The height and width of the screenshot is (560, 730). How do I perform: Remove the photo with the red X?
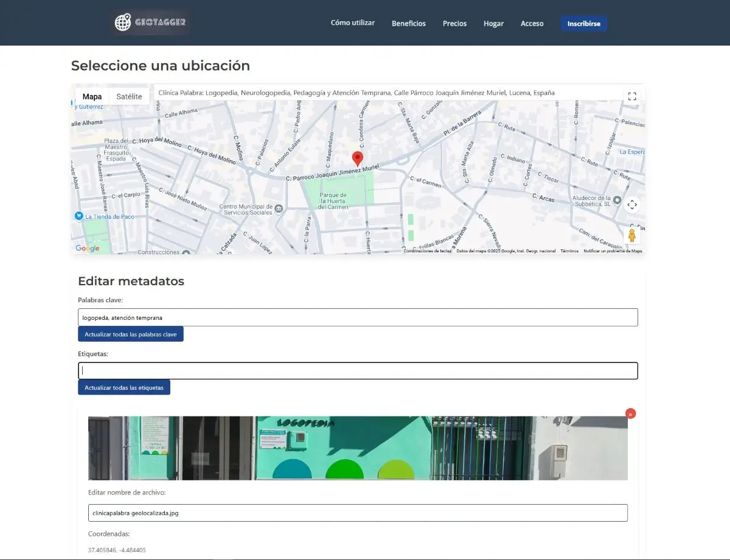(x=630, y=413)
